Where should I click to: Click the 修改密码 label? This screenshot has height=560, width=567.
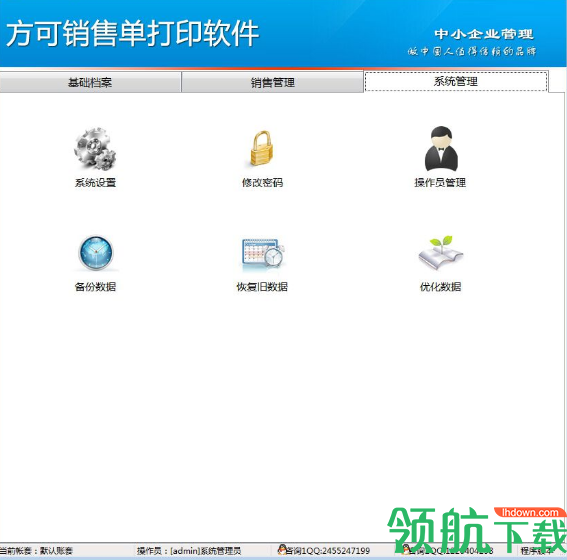(262, 183)
